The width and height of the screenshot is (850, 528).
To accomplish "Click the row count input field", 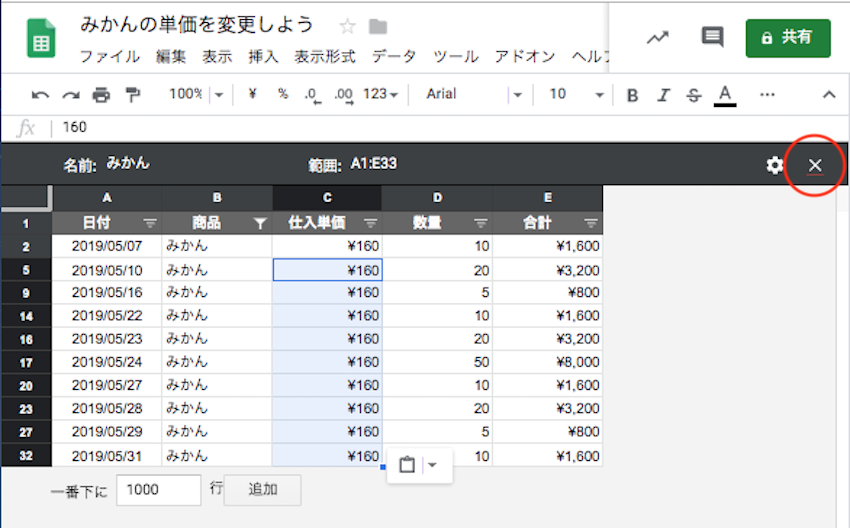I will (x=159, y=490).
